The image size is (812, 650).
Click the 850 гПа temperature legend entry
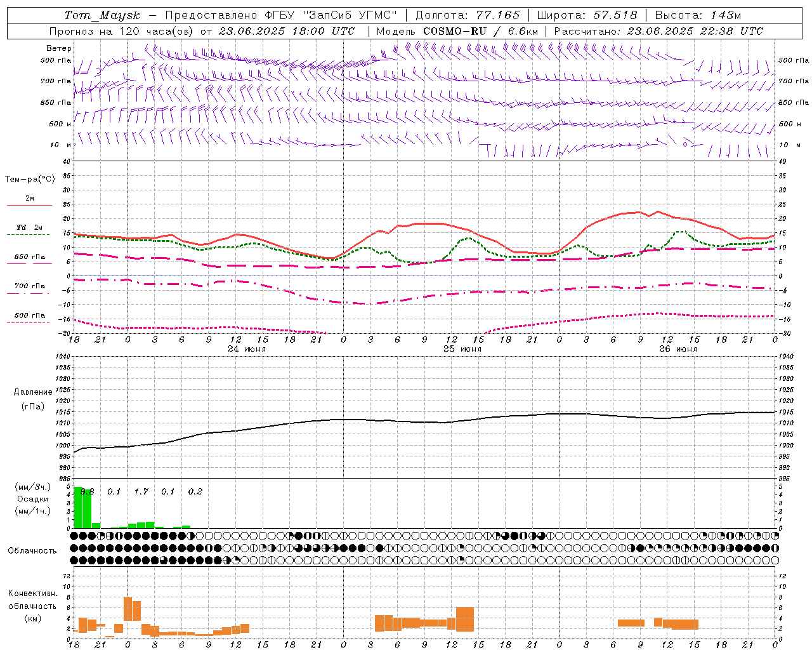[30, 257]
